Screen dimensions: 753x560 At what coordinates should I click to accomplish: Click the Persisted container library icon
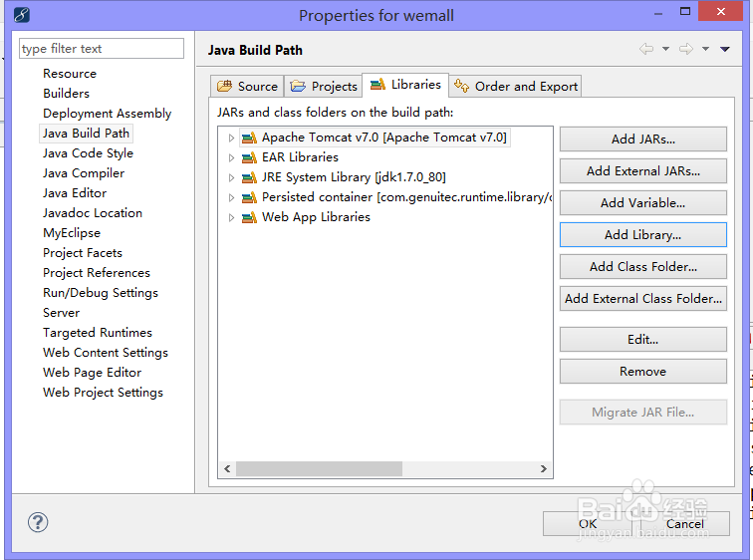[x=249, y=197]
